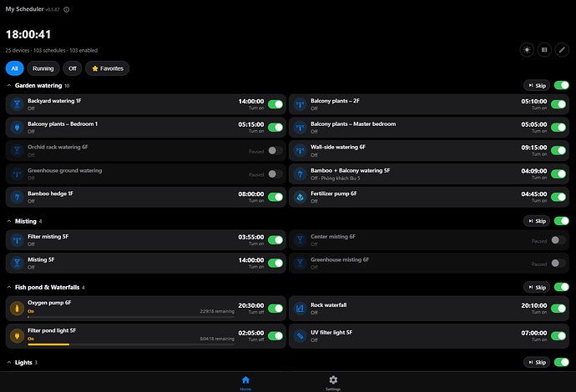Filter by Off devices
The height and width of the screenshot is (392, 576).
tap(73, 68)
